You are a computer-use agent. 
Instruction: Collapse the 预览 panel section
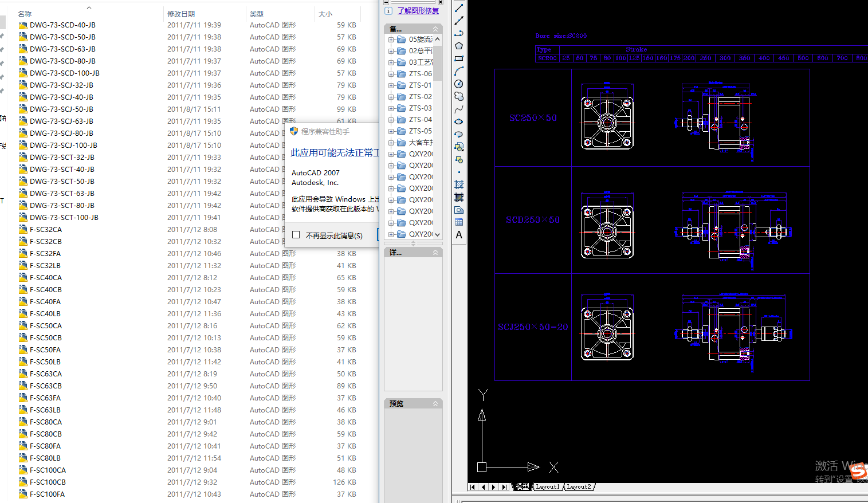click(435, 404)
